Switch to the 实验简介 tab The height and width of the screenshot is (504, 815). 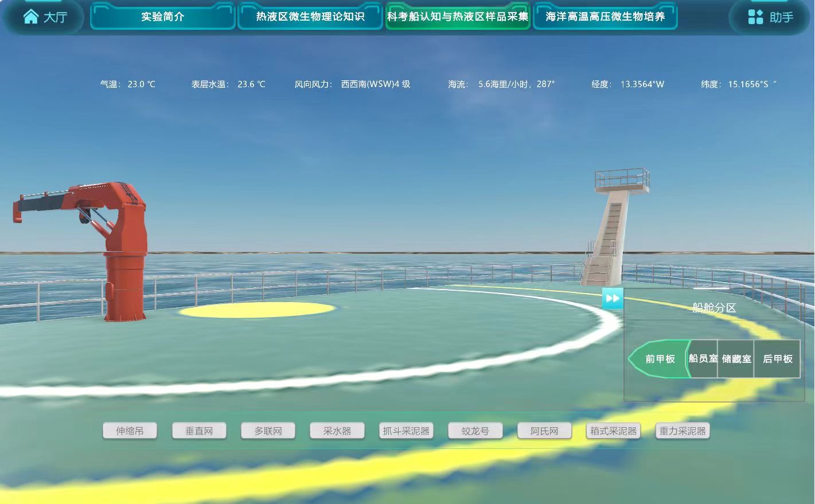(162, 17)
